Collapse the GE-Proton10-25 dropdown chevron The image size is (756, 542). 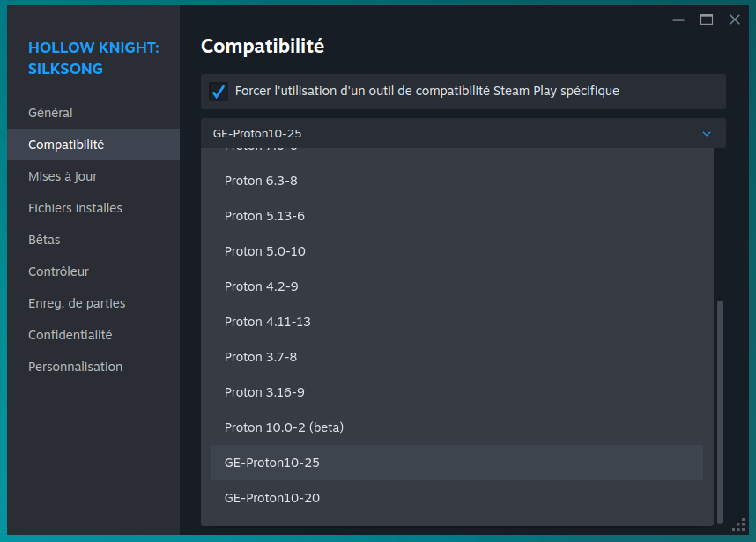706,134
